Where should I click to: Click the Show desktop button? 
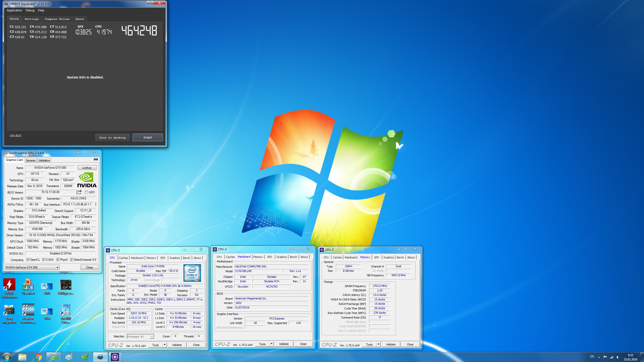[642, 357]
